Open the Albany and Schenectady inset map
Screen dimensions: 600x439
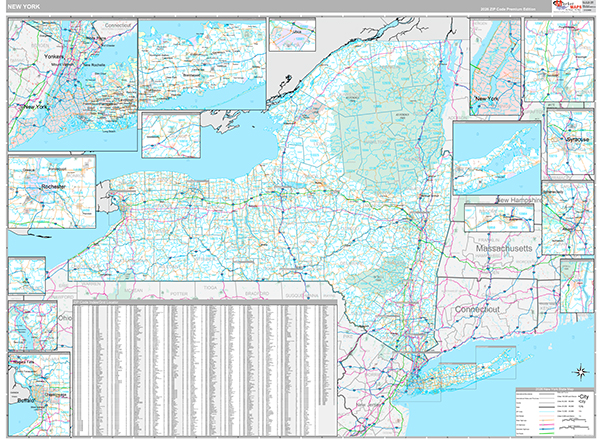coord(568,218)
